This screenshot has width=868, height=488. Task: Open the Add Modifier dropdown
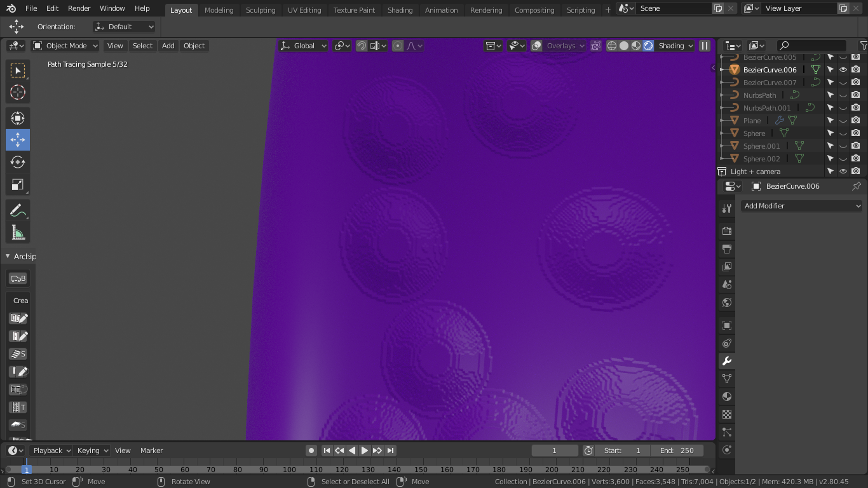[802, 206]
